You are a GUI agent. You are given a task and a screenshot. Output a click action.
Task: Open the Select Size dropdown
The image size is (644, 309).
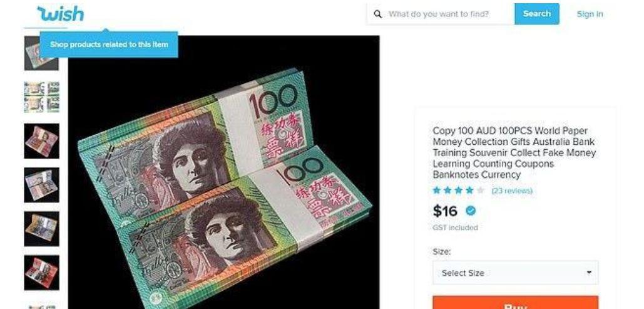[x=516, y=273]
